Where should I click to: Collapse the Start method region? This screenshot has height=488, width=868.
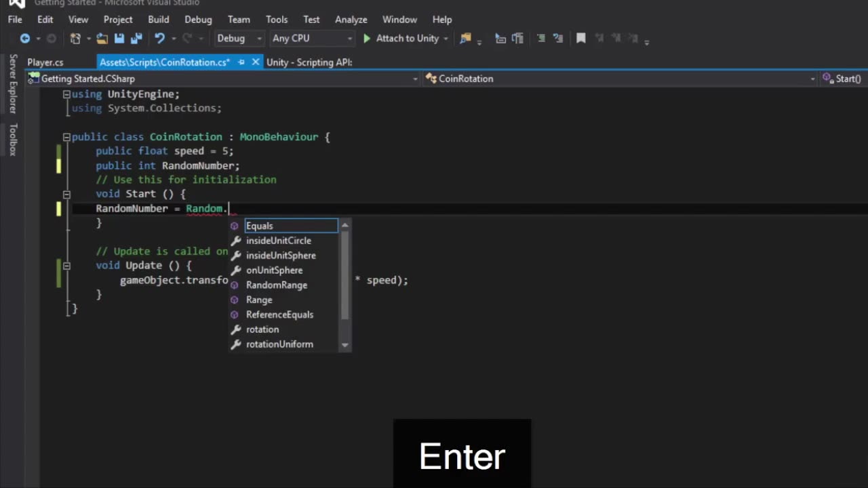pyautogui.click(x=66, y=194)
